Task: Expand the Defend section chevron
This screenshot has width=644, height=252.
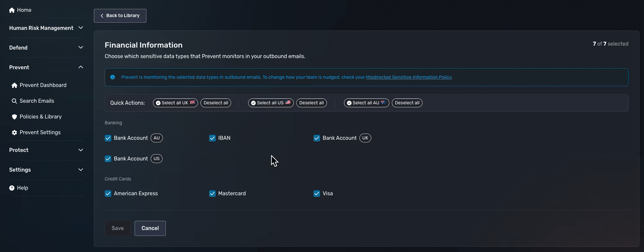Action: [x=81, y=48]
